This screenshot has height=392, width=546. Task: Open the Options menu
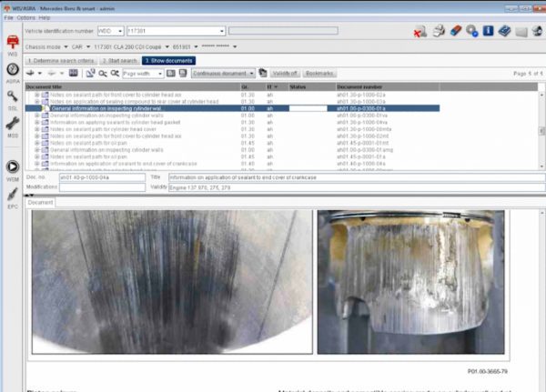[x=26, y=18]
